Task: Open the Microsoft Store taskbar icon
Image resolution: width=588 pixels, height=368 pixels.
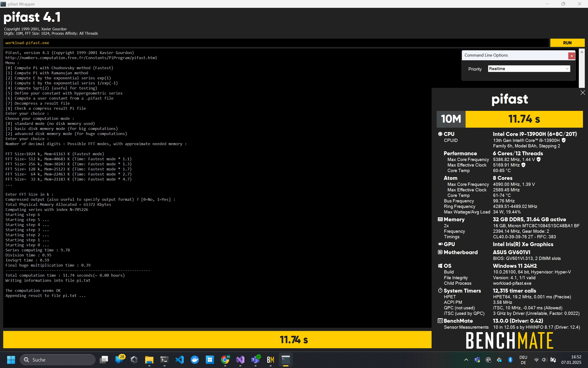Action: coord(210,360)
